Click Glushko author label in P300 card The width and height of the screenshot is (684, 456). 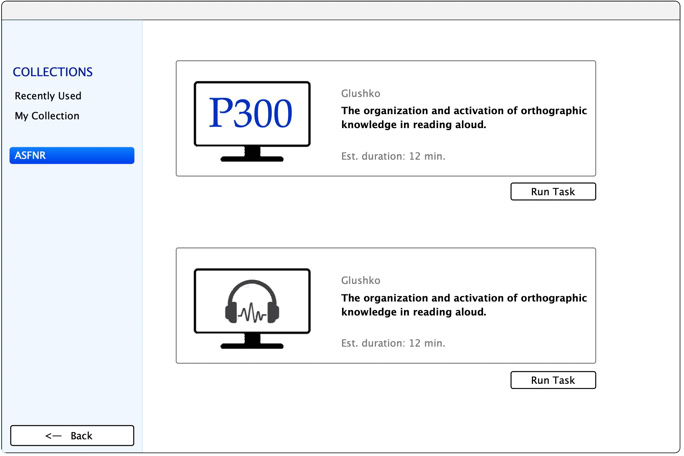tap(361, 94)
